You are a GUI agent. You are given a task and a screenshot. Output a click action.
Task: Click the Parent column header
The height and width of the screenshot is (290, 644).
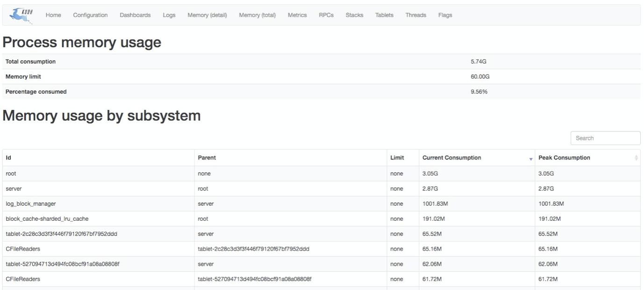(291, 158)
